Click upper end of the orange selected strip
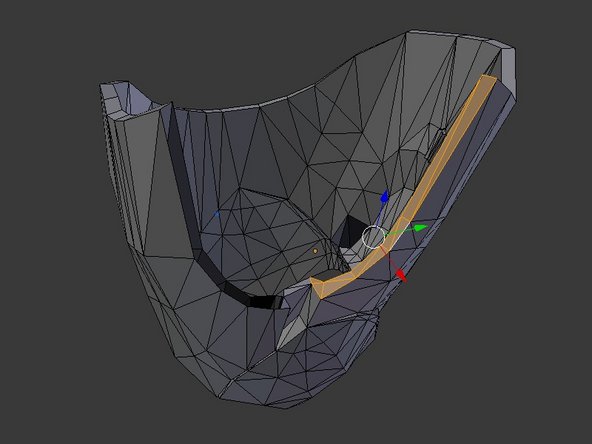592x444 pixels. pos(489,79)
